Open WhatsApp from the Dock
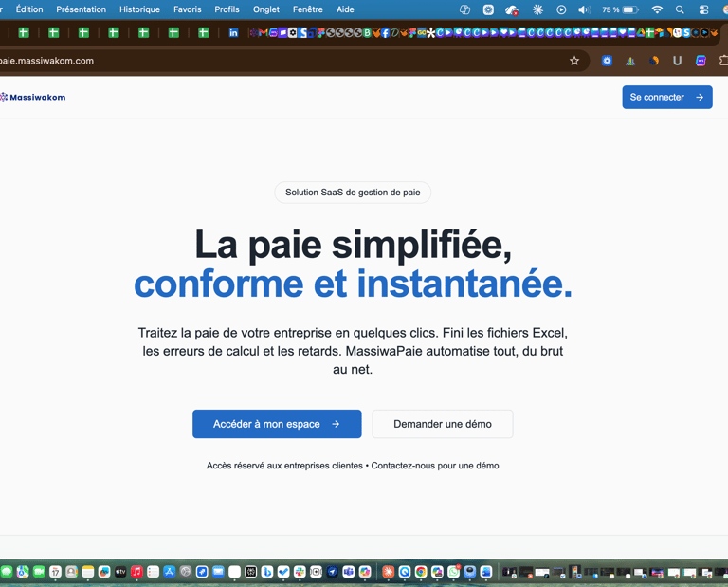This screenshot has width=728, height=587. [454, 572]
